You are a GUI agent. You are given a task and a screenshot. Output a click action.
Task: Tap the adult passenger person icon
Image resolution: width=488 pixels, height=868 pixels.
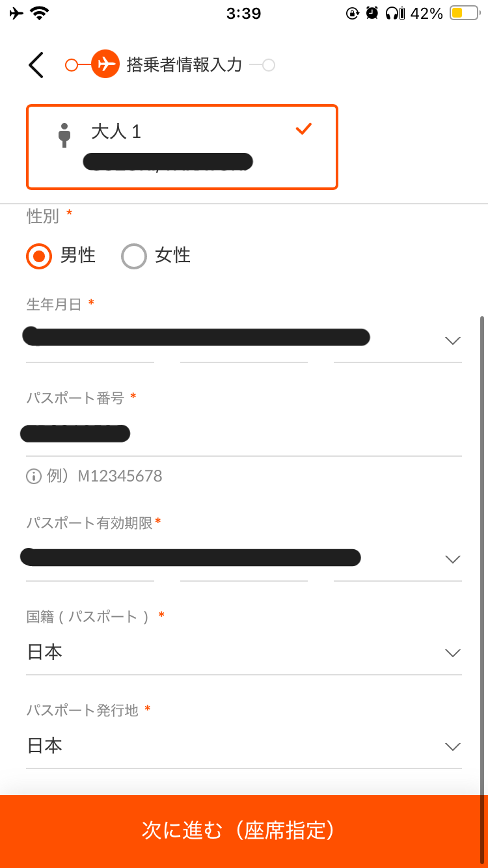pos(64,135)
